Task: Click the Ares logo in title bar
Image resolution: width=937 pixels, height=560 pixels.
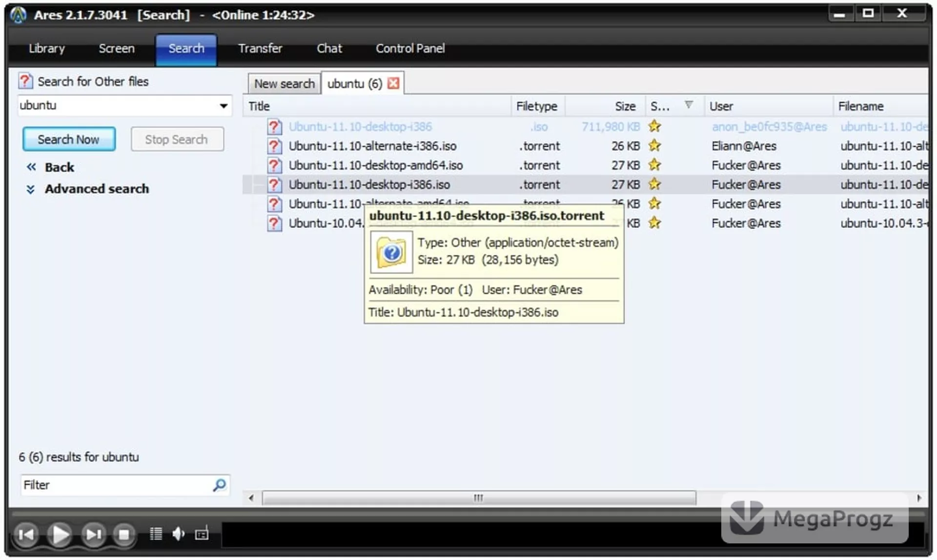Action: click(x=18, y=15)
